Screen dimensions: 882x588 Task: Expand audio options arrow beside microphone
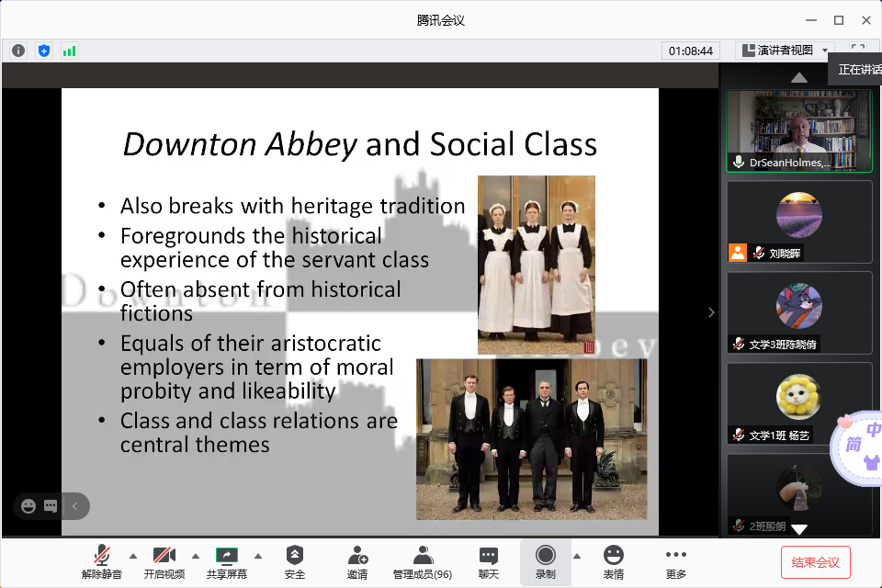(132, 556)
